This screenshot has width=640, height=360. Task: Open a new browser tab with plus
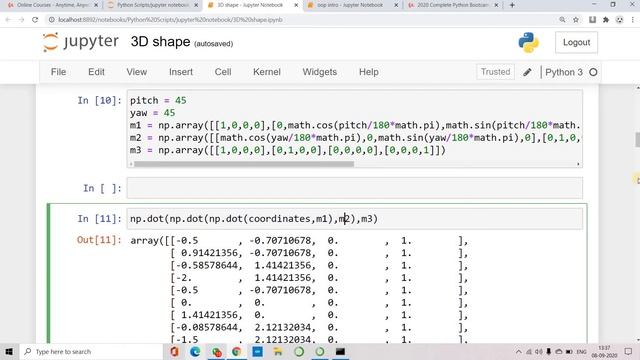512,5
